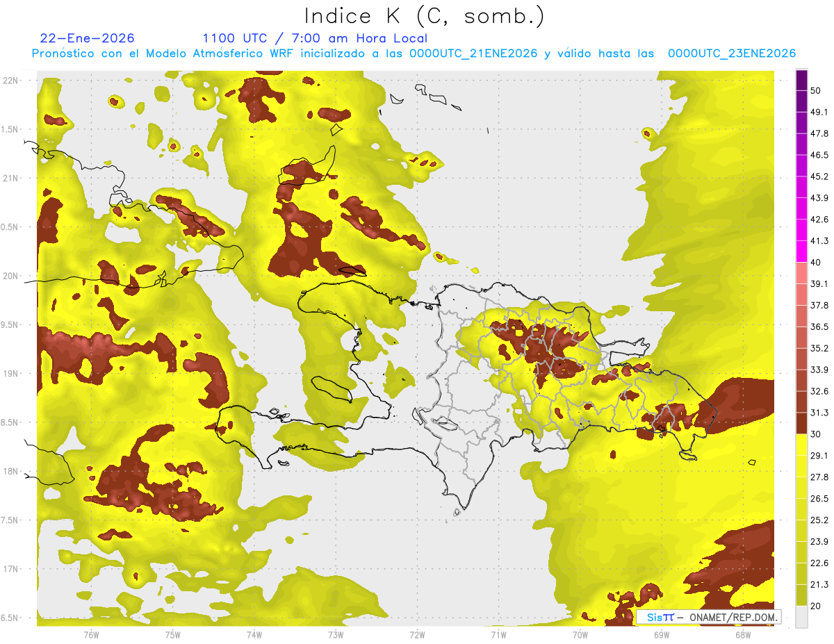The image size is (834, 644).
Task: Click the colorbar value "23.9"
Action: pos(819,542)
